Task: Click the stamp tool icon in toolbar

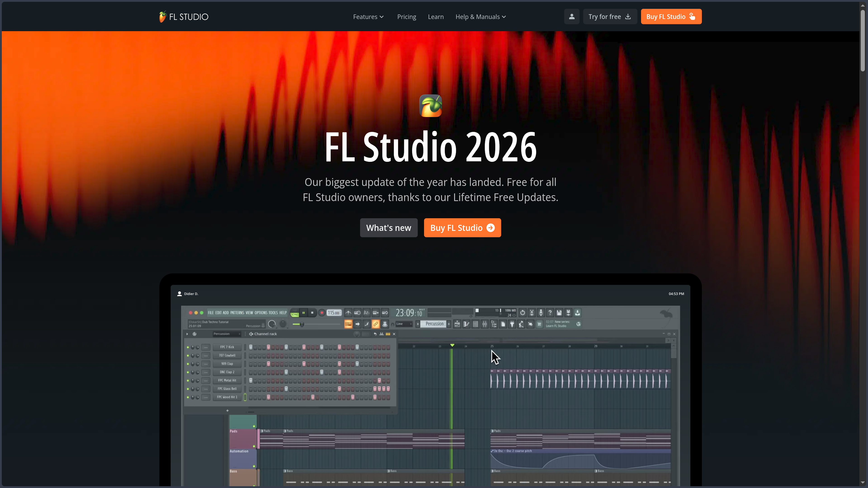Action: [384, 324]
